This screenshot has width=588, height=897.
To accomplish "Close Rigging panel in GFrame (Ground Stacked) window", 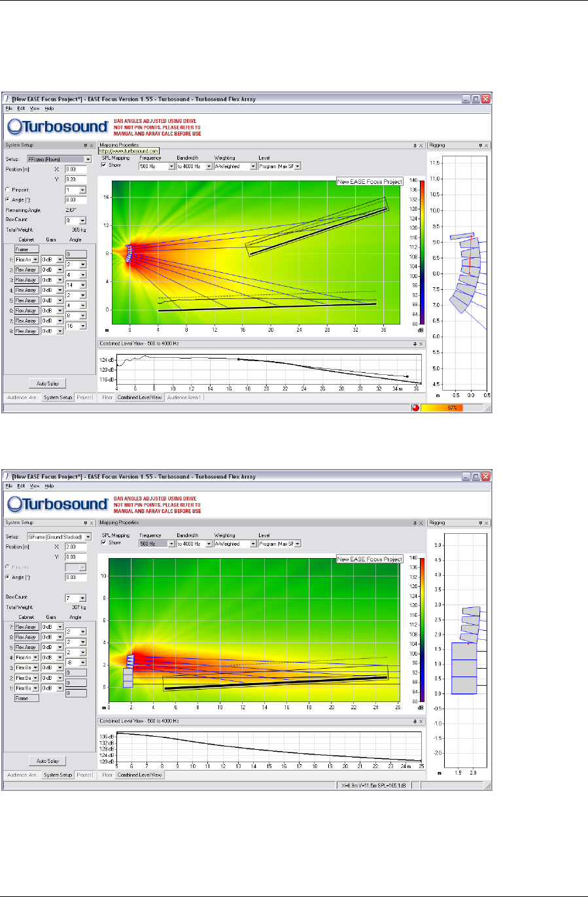I will point(487,523).
